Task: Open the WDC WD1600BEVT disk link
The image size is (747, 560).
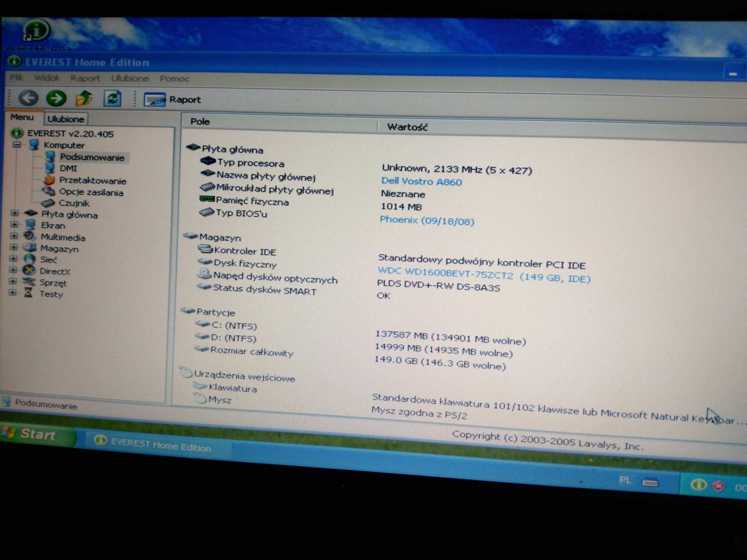Action: (484, 276)
